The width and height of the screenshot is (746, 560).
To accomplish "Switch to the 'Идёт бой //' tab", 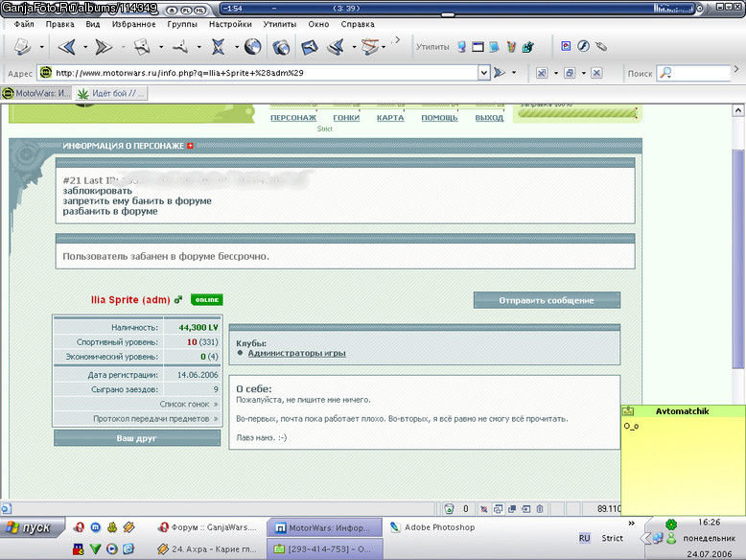I will coord(111,93).
